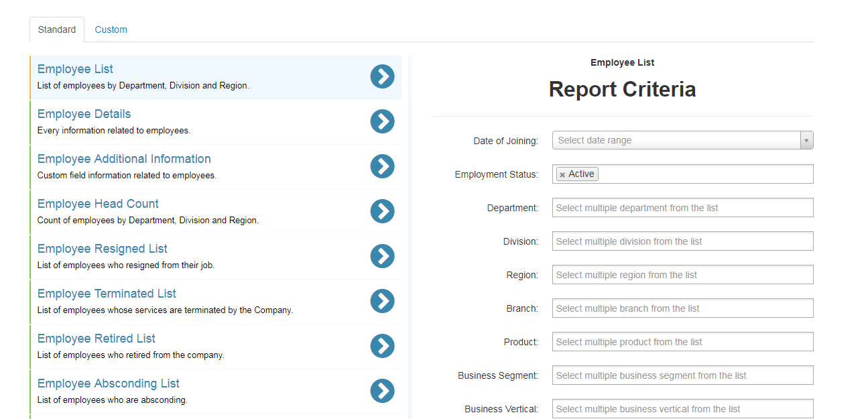The width and height of the screenshot is (868, 419).
Task: Open the Employee Head Count report link
Action: point(98,204)
